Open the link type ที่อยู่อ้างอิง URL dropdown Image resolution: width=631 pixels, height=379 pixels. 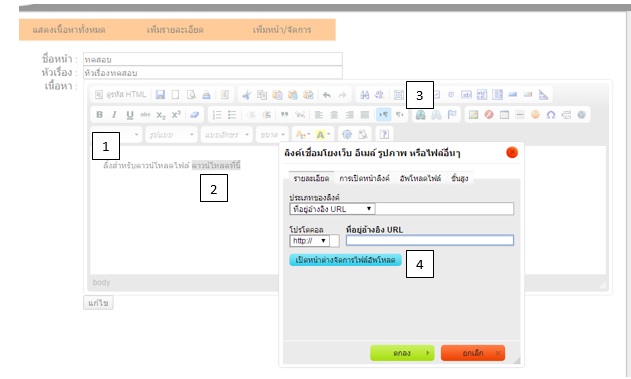click(x=332, y=209)
